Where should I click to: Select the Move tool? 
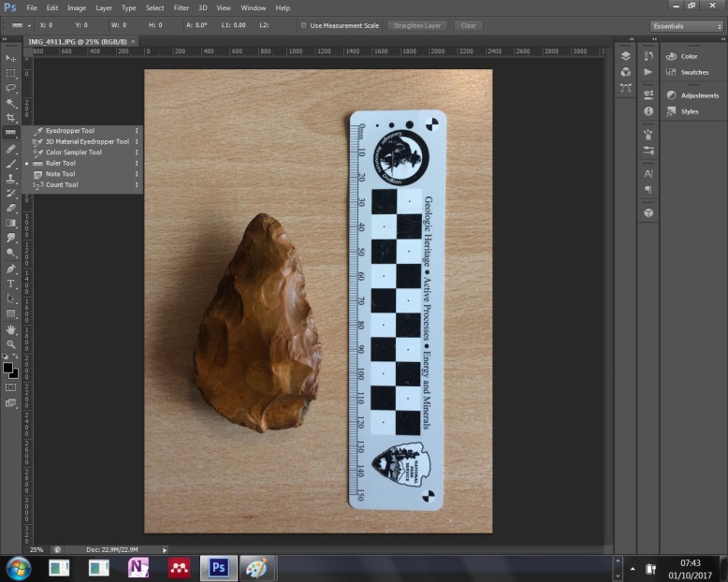10,58
